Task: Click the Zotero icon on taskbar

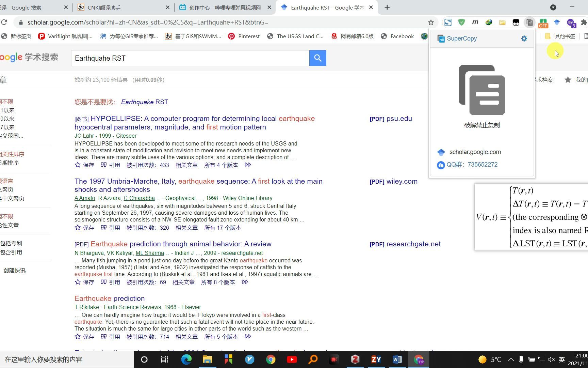Action: [355, 359]
